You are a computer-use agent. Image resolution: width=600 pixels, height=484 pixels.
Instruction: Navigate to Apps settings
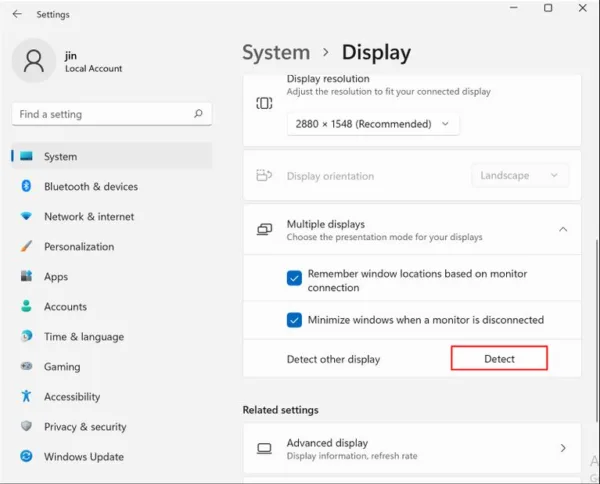(x=112, y=276)
